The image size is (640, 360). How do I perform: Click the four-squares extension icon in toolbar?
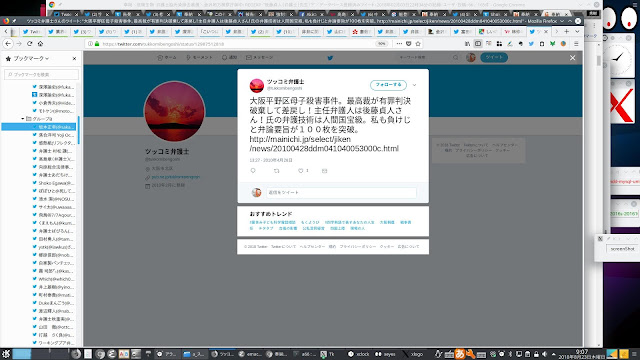click(499, 44)
